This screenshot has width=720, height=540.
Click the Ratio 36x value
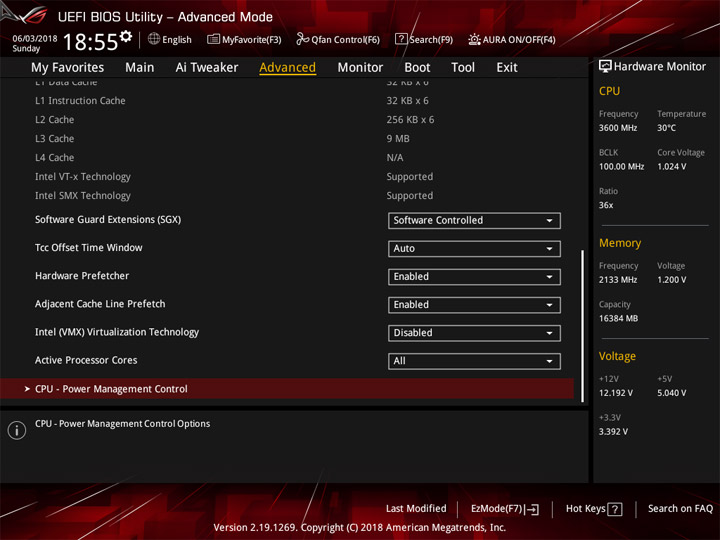coord(606,205)
